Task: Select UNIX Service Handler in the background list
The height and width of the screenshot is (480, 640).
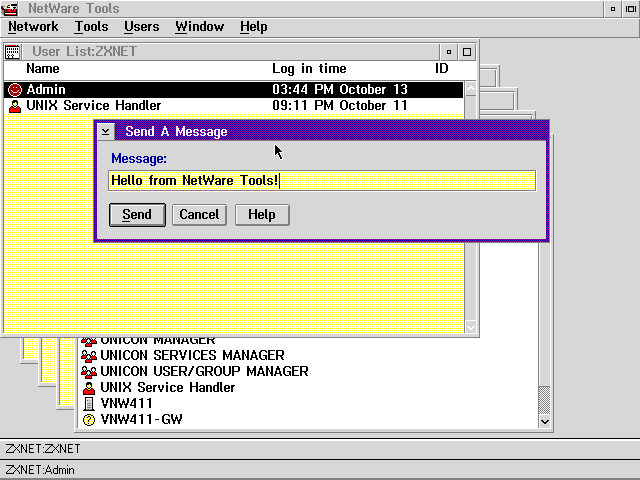Action: pyautogui.click(x=168, y=387)
